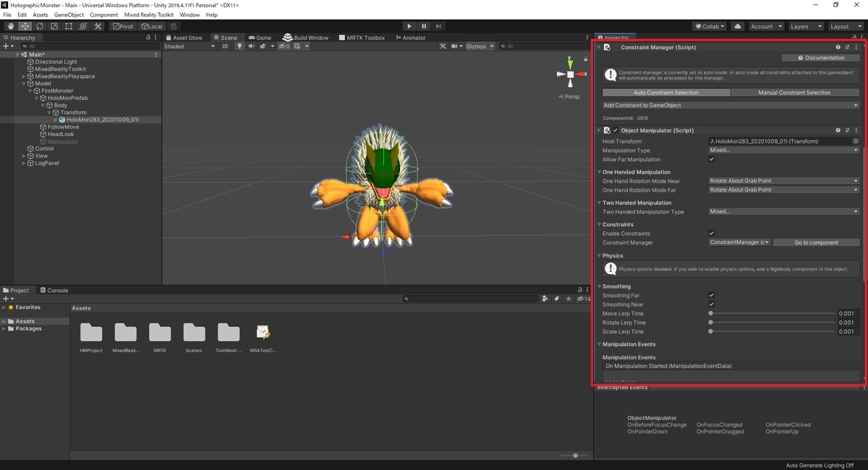Click the Play button
The image size is (868, 470).
coord(409,26)
